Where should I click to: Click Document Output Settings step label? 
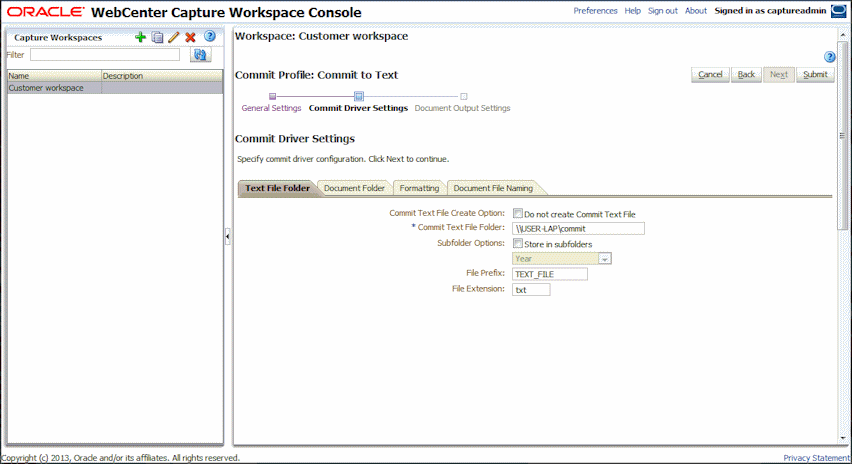coord(462,108)
